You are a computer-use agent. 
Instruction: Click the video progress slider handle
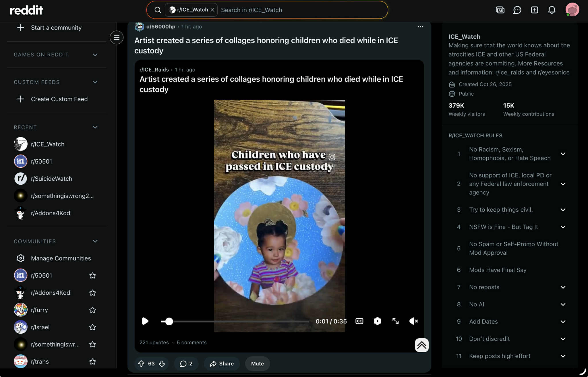click(169, 321)
